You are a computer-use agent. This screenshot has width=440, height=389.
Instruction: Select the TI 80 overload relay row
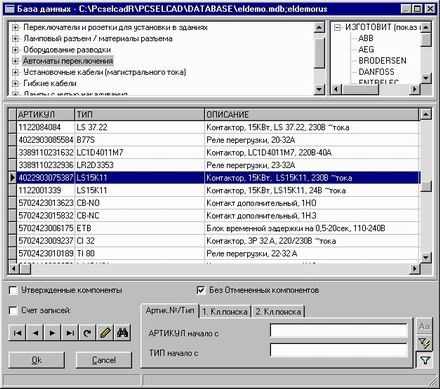click(x=218, y=254)
